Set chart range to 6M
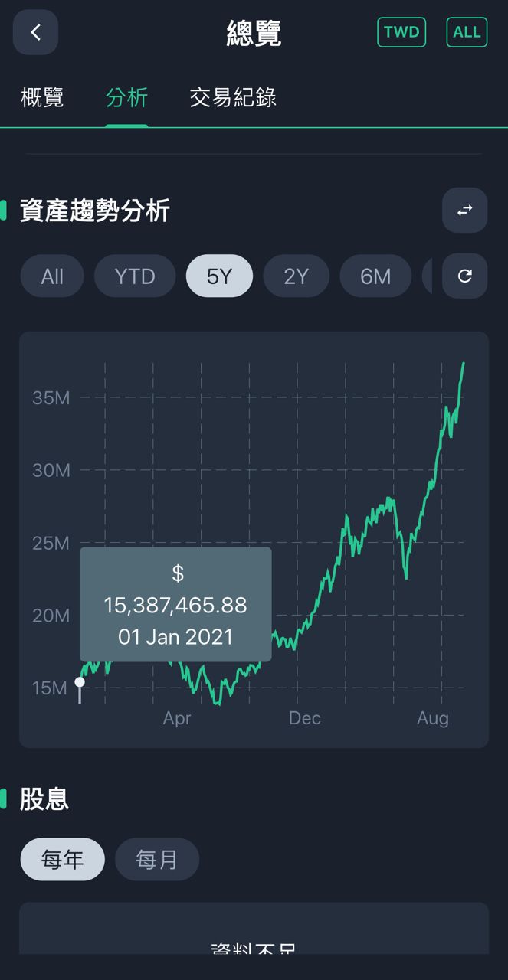Screen dimensions: 508x980 [x=375, y=276]
